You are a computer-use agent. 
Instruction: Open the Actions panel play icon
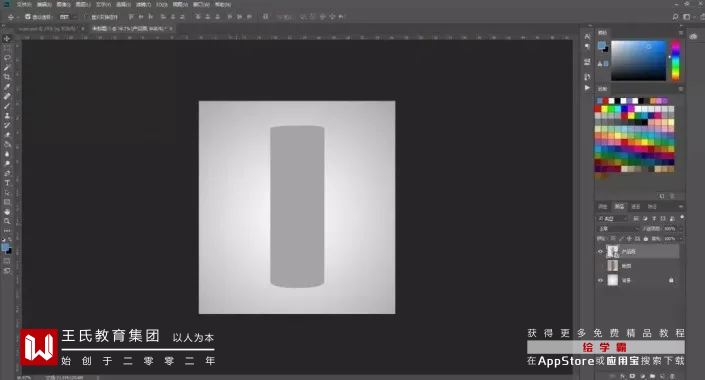[587, 88]
